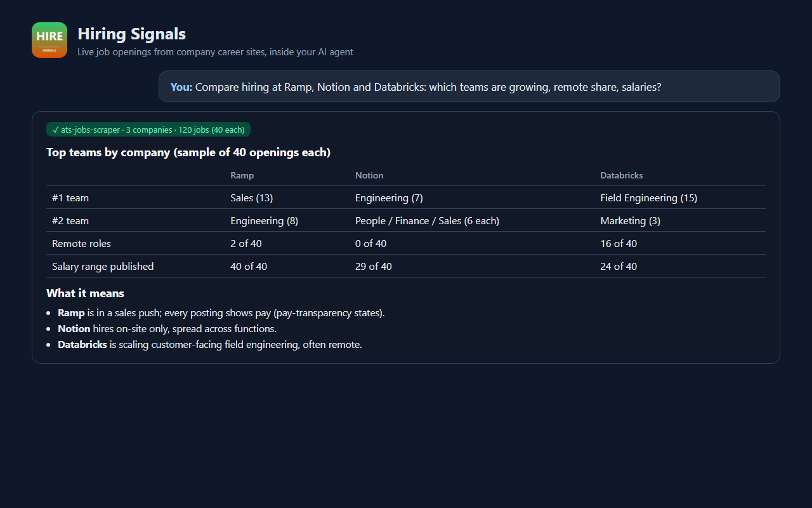
Task: Click "People / Finance / Sales (6 each)" cell
Action: pos(427,221)
